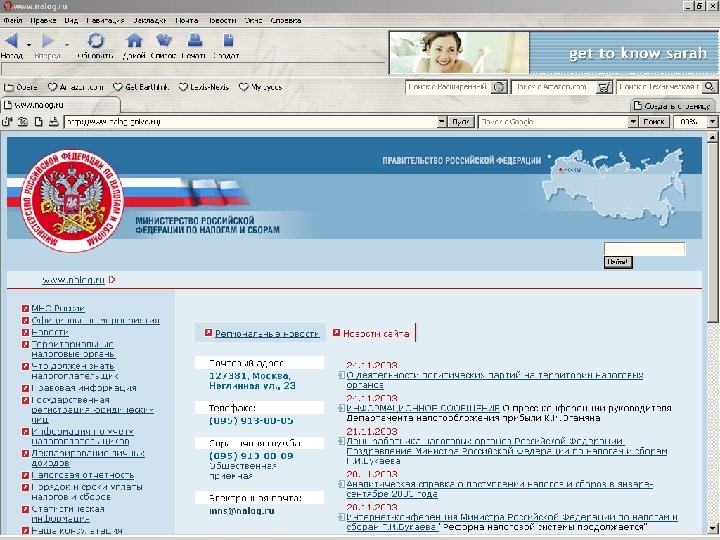Click the red arrow beside МНС России
Viewport: 720px width, 540px height.
pyautogui.click(x=26, y=309)
